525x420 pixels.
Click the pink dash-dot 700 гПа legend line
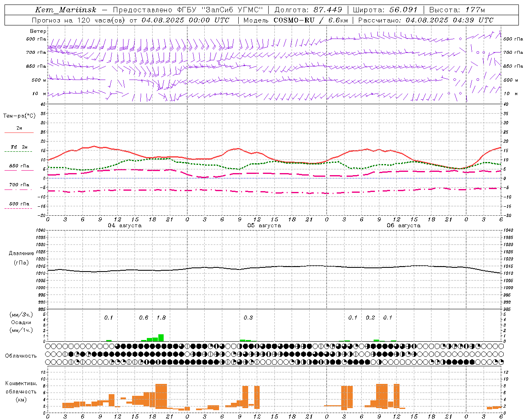coord(18,189)
